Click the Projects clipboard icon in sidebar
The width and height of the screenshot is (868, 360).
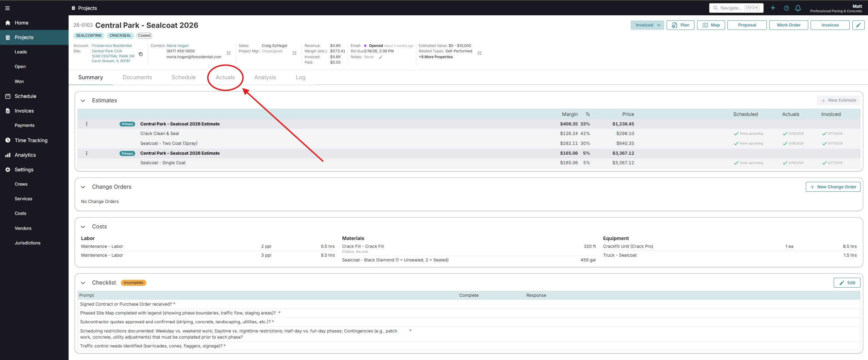point(8,37)
